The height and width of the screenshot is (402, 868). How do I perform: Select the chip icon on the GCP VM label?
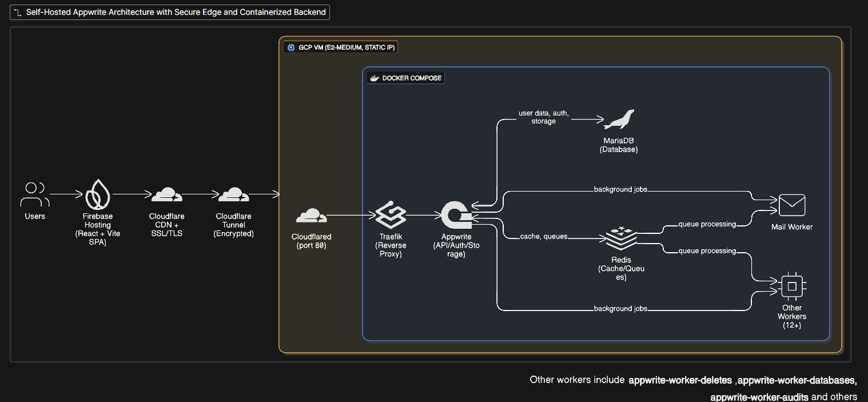[x=290, y=47]
